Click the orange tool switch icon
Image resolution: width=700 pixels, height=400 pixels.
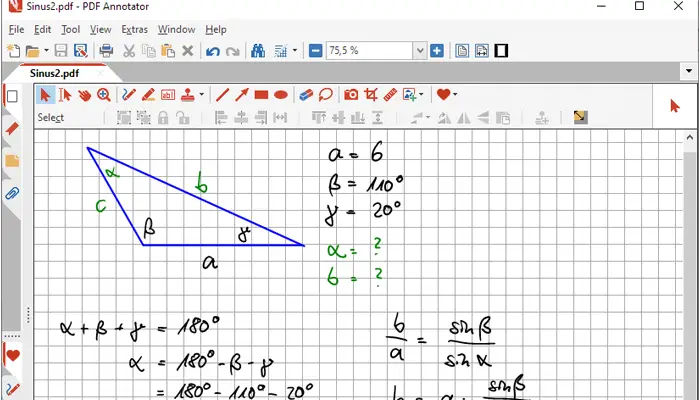[x=580, y=117]
